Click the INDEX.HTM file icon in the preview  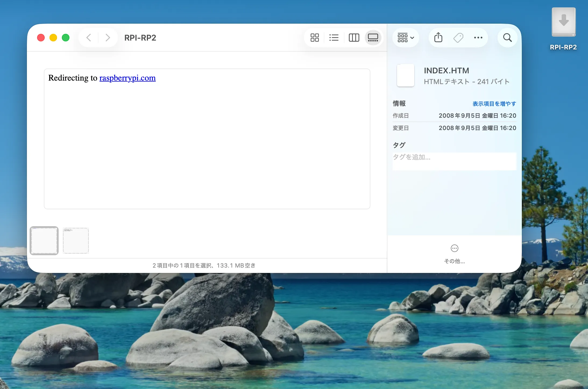click(406, 75)
